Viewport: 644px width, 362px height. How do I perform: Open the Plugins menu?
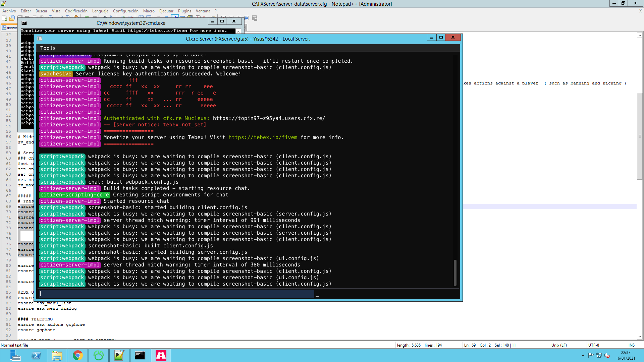pos(184,11)
